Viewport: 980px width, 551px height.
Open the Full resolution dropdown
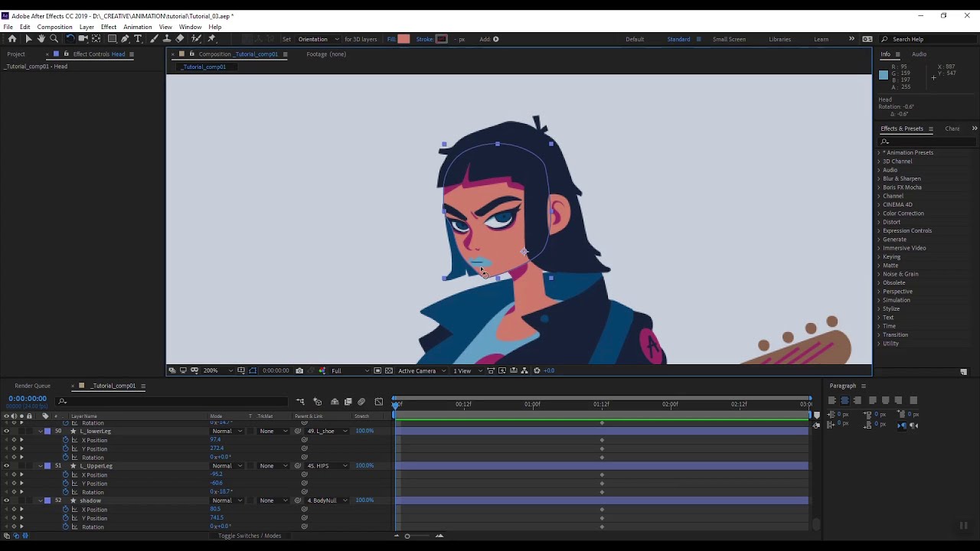pos(348,370)
